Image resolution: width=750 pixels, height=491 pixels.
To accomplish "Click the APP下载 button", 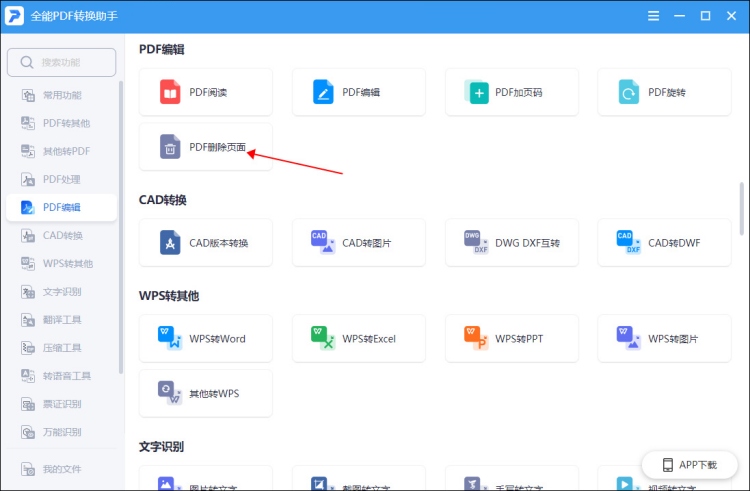I will (x=690, y=465).
